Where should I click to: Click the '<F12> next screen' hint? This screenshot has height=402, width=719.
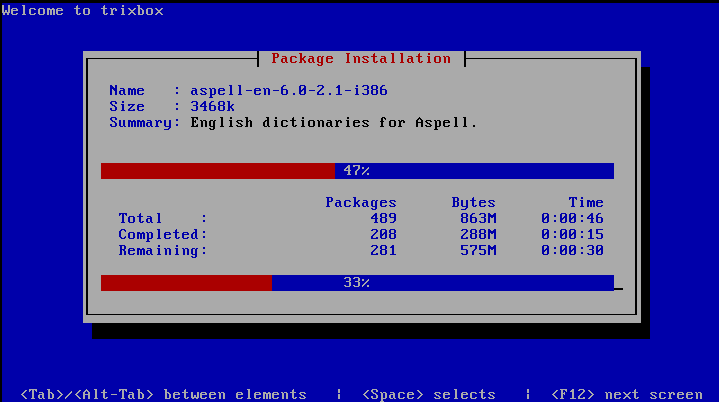coord(626,394)
